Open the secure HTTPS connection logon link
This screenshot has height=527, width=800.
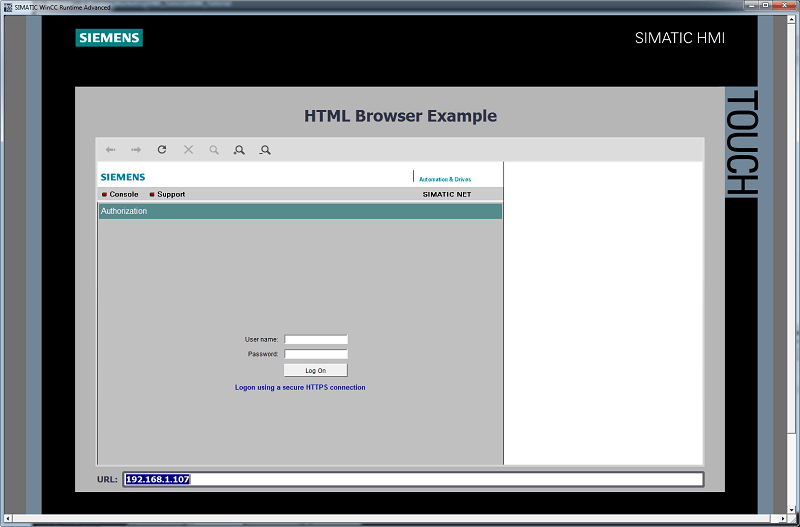pos(300,387)
